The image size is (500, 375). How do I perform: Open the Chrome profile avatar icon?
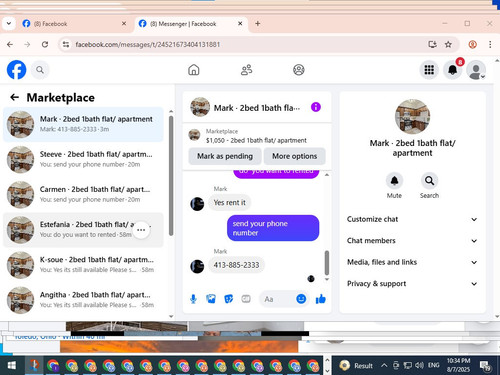click(472, 44)
